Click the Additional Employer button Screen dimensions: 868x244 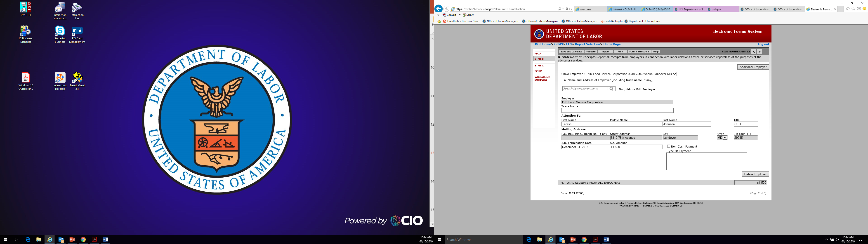pos(753,67)
